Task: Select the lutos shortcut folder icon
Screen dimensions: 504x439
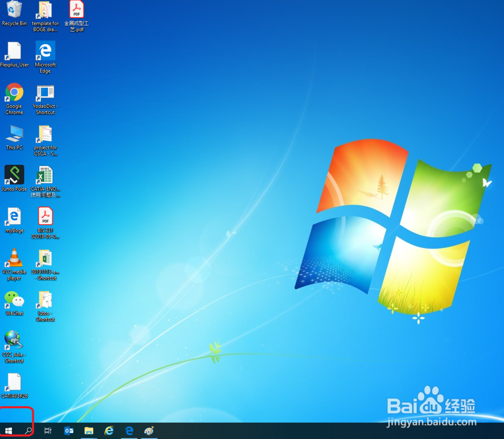Action: pyautogui.click(x=45, y=299)
